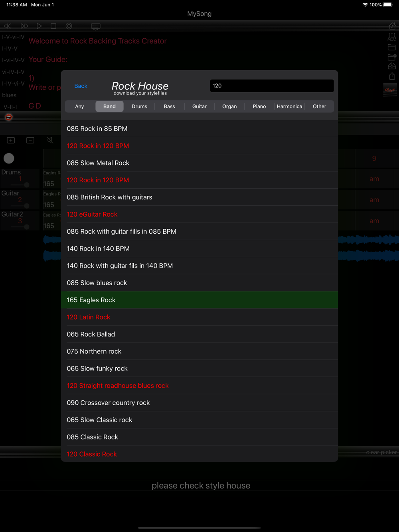Image resolution: width=399 pixels, height=532 pixels.
Task: Choose the '120 eGuitar Rock' style
Action: 199,215
